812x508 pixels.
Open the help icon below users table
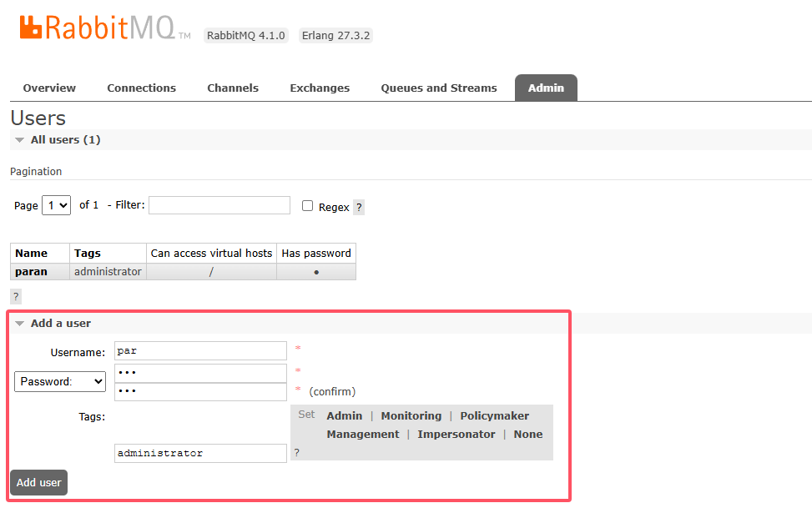point(16,297)
